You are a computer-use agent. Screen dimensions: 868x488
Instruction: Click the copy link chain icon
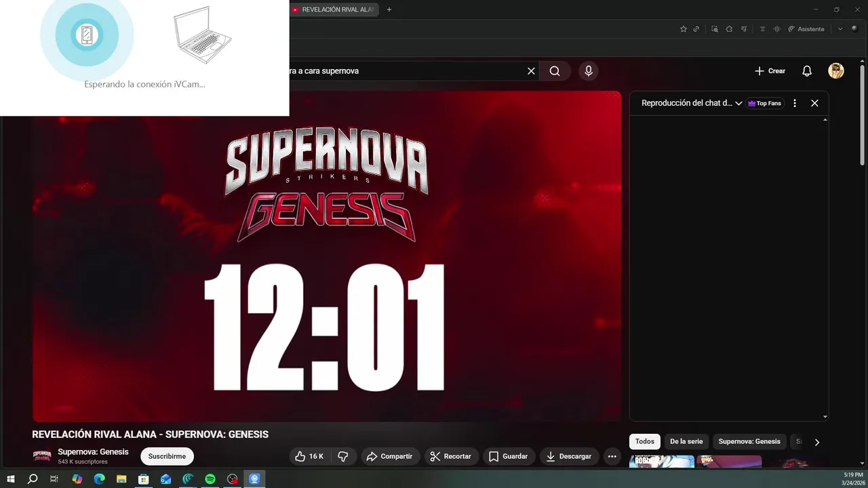pos(696,29)
